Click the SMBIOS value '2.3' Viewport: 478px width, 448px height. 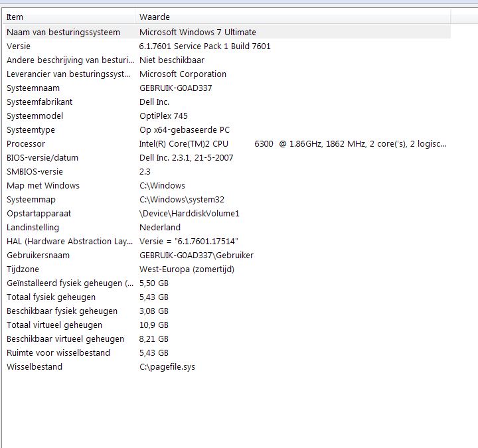[145, 172]
